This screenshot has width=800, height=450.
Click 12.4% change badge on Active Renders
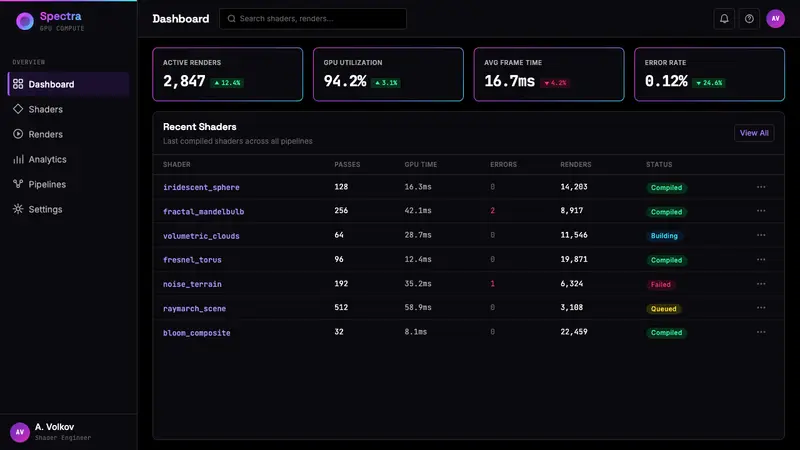[x=227, y=83]
